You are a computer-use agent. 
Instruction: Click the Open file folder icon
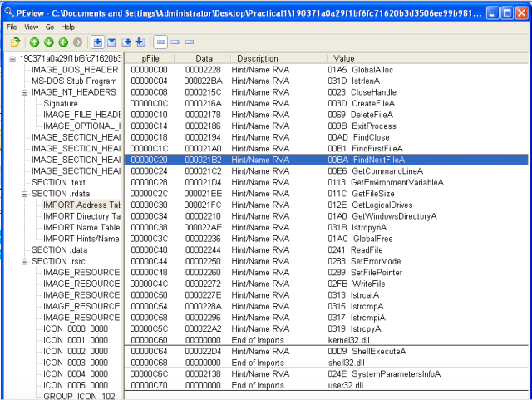[x=16, y=42]
